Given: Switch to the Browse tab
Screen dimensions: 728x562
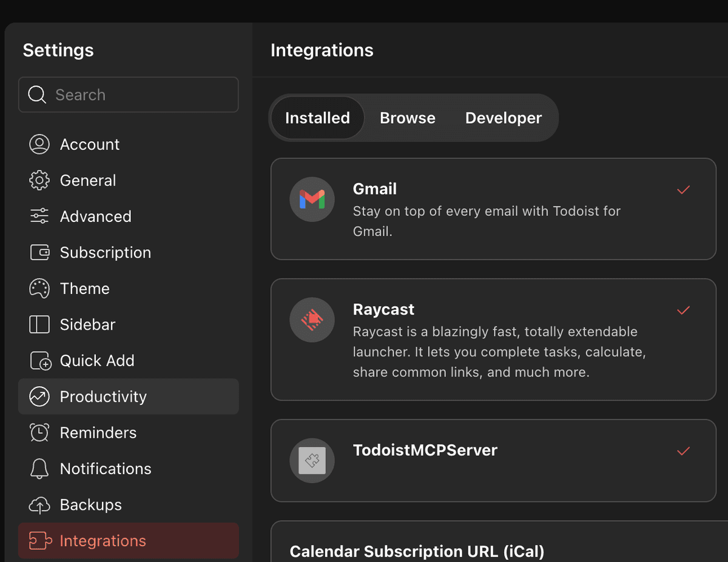Looking at the screenshot, I should tap(408, 118).
